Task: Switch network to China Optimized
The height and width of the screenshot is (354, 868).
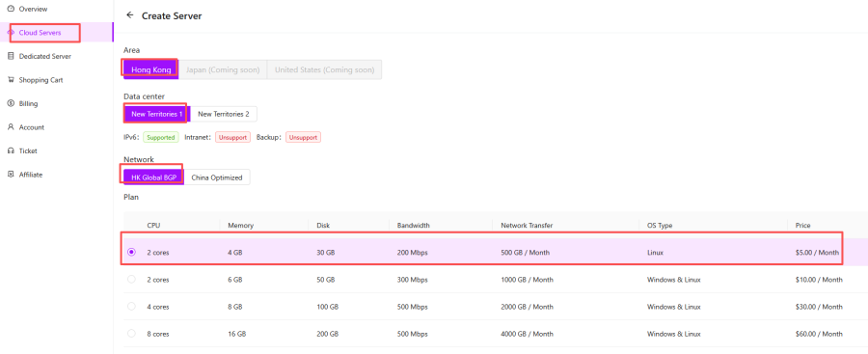Action: point(217,177)
